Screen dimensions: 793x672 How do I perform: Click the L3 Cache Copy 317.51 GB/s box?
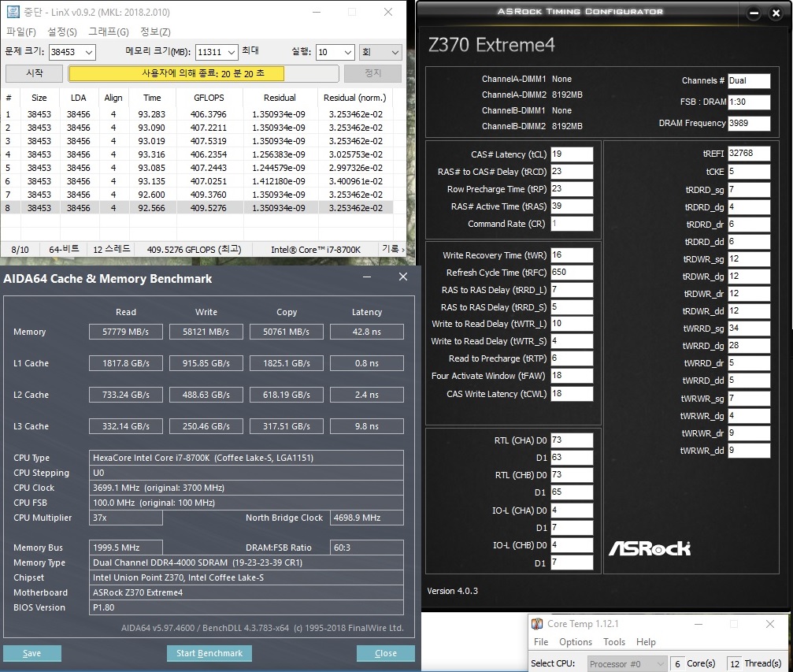[286, 426]
